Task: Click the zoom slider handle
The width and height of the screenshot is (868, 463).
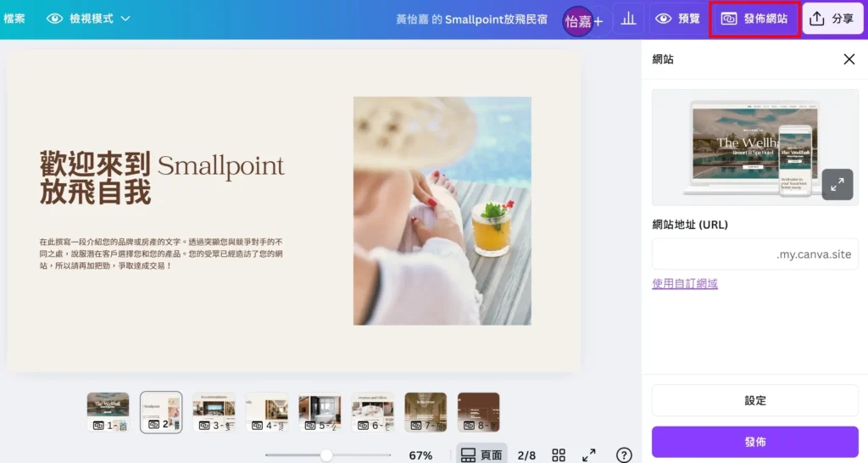Action: point(326,455)
